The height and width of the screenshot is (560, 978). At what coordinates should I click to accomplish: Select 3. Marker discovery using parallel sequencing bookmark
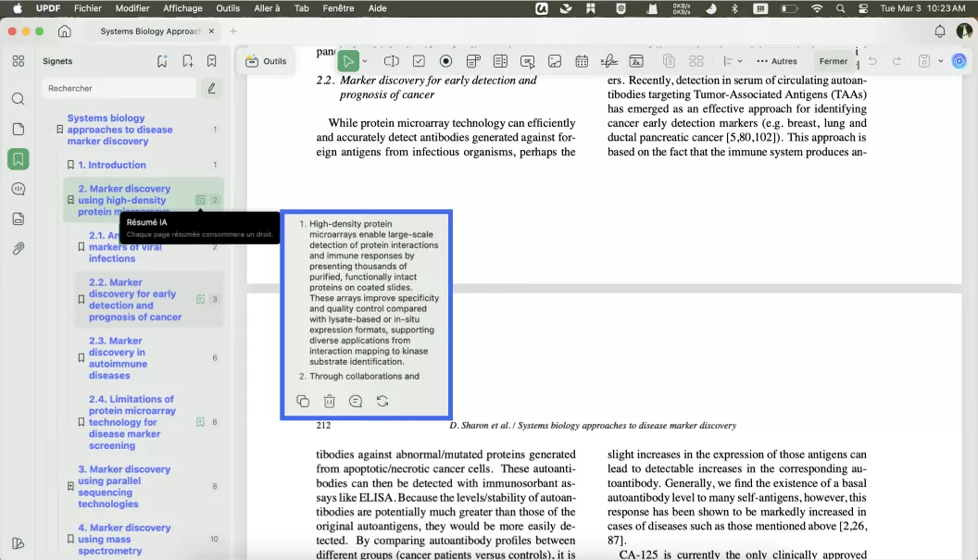click(123, 487)
